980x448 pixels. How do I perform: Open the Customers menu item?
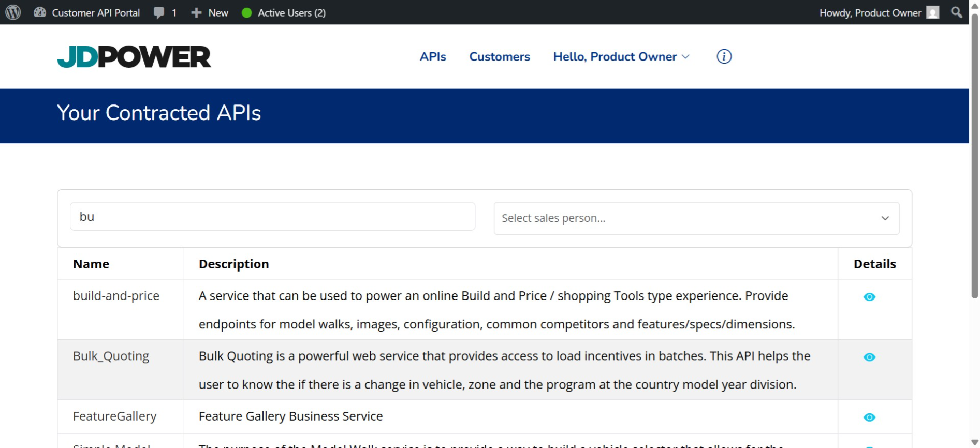pyautogui.click(x=499, y=56)
